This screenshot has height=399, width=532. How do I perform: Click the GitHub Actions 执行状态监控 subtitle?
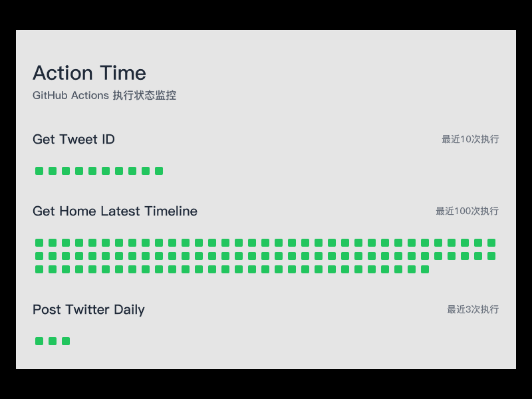click(x=104, y=95)
